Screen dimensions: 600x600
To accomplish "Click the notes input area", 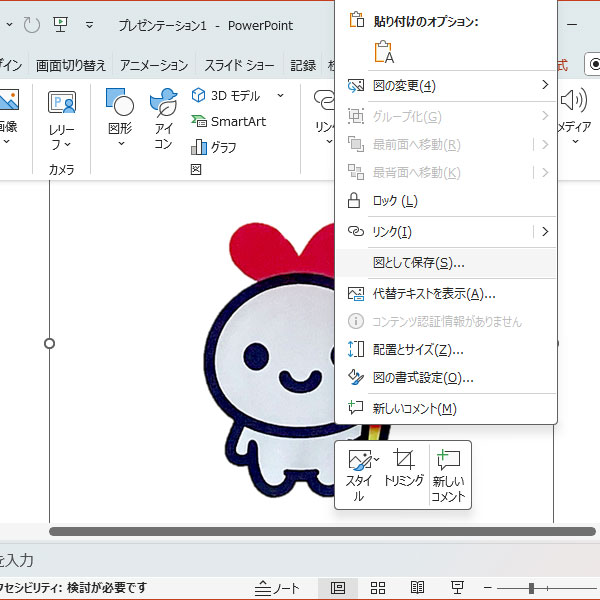I will click(300, 560).
